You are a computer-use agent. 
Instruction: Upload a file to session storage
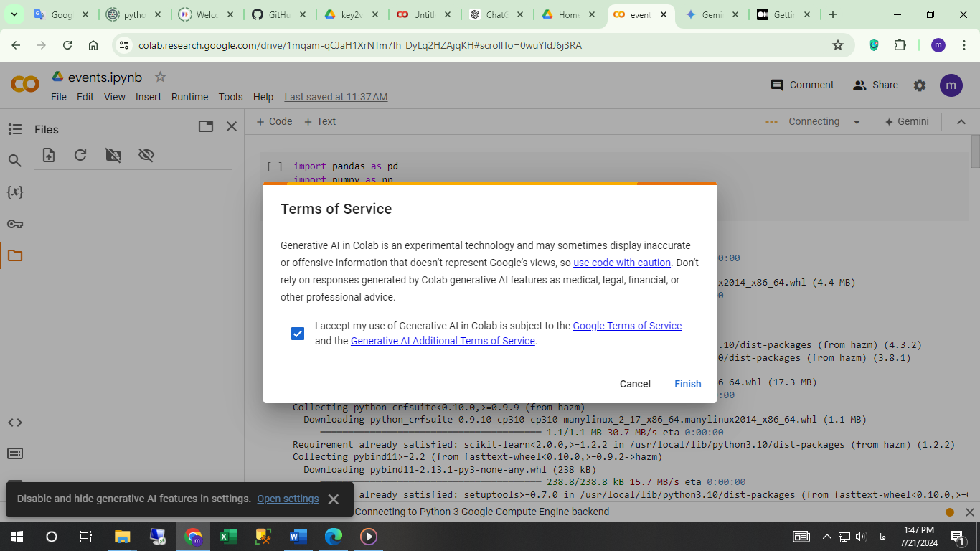coord(49,155)
